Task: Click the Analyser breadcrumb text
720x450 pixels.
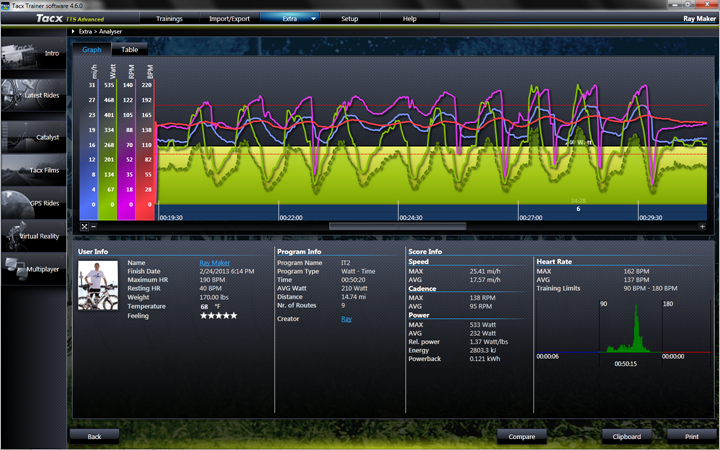Action: (110, 31)
